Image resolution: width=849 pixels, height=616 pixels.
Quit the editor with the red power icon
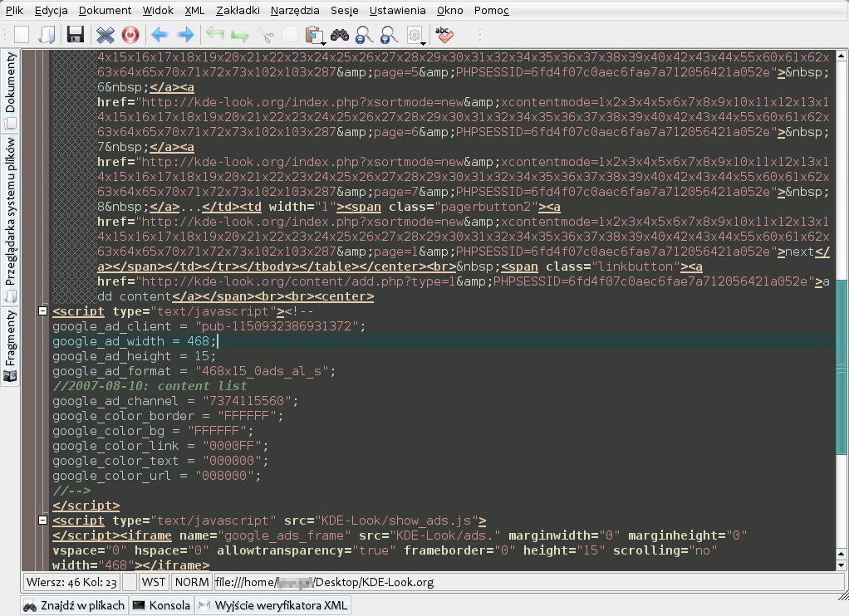130,35
